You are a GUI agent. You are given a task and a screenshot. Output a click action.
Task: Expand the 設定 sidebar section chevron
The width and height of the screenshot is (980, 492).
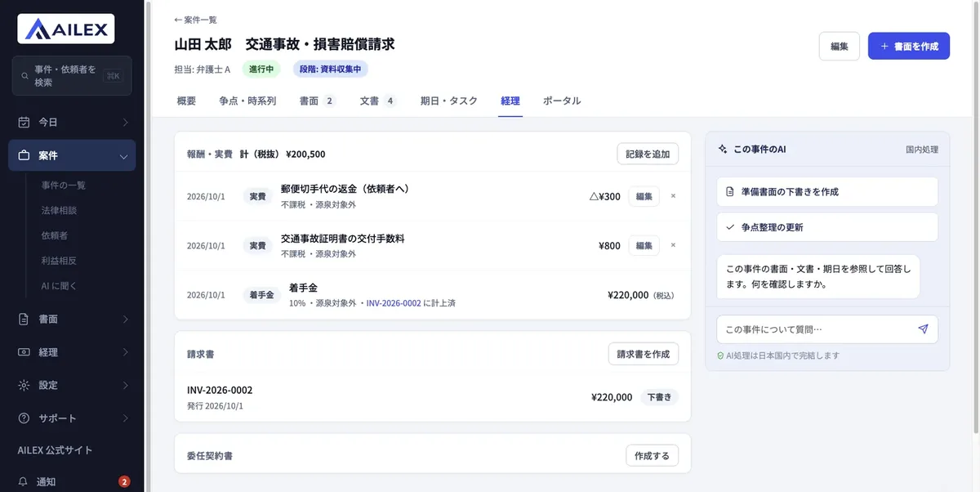(x=125, y=385)
